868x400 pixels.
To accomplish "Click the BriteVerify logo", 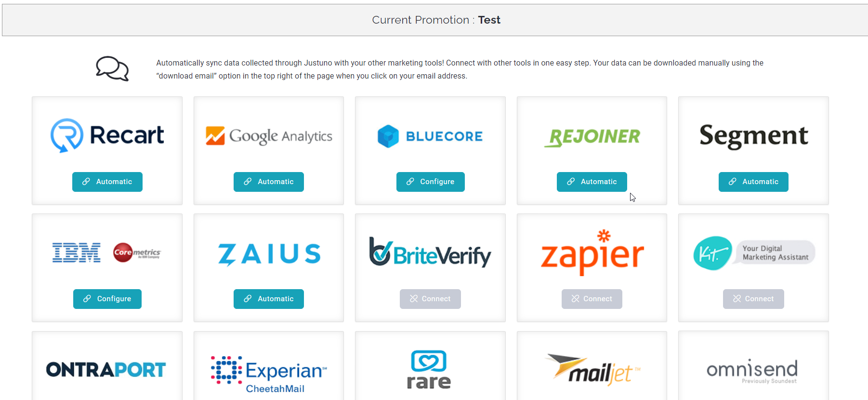I will 430,253.
